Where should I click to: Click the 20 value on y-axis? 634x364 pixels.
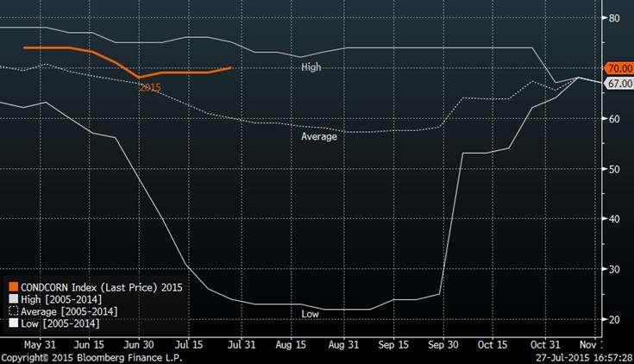click(x=614, y=320)
